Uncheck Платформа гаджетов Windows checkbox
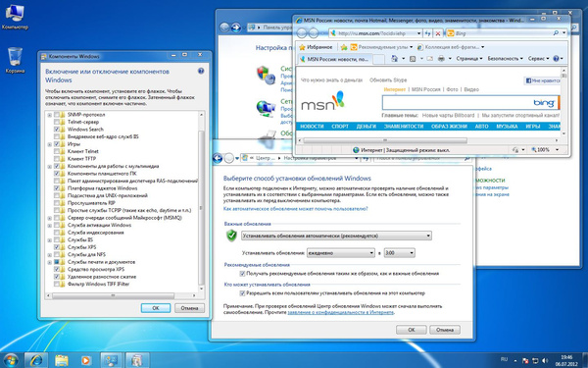This screenshot has height=368, width=588. (x=57, y=188)
